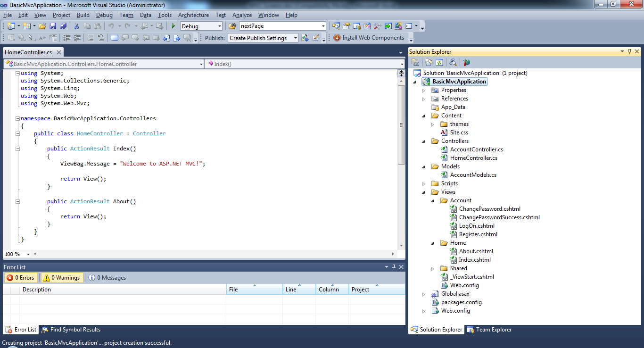This screenshot has width=644, height=348.
Task: Click the Save All icon
Action: [x=63, y=26]
